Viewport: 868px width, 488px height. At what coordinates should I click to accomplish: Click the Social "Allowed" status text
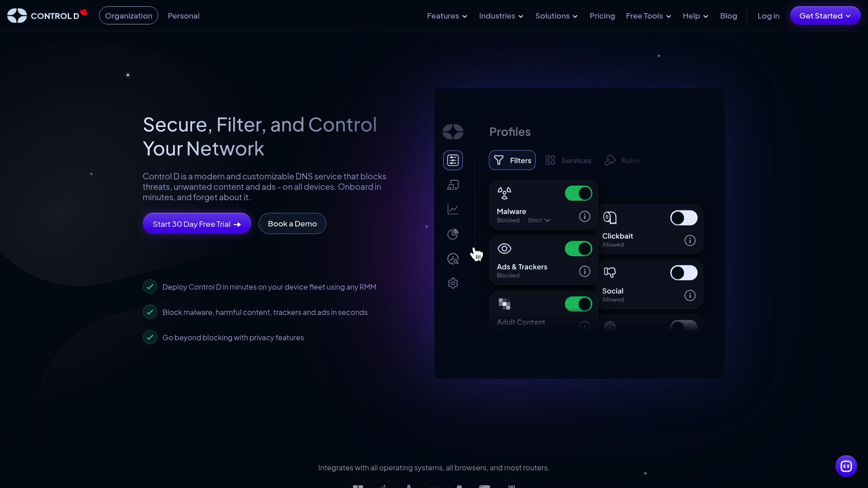pos(613,300)
